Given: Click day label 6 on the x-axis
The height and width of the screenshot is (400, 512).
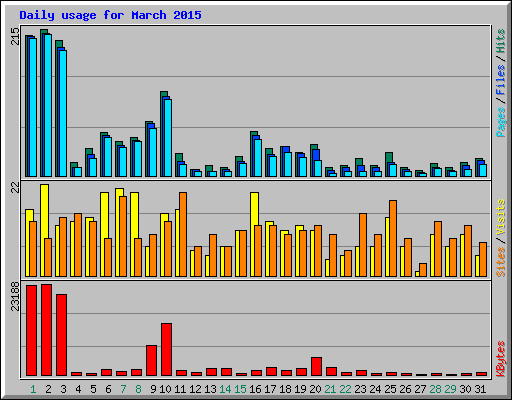Looking at the screenshot, I should (108, 389).
